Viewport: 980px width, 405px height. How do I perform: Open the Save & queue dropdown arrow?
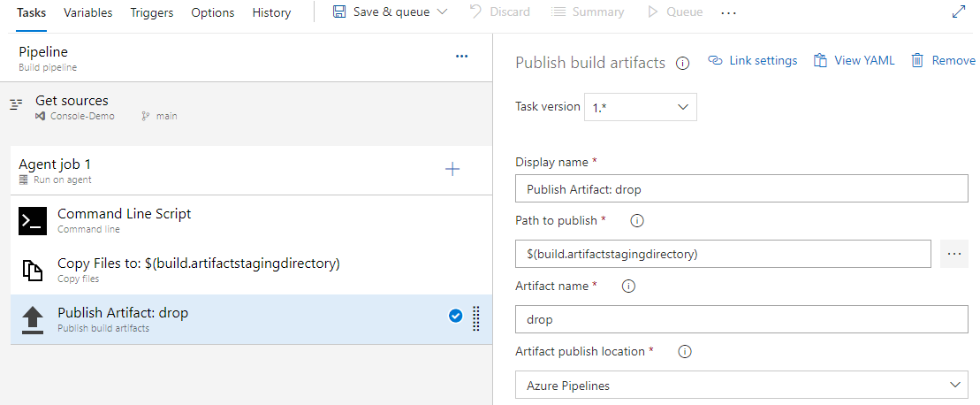point(442,11)
